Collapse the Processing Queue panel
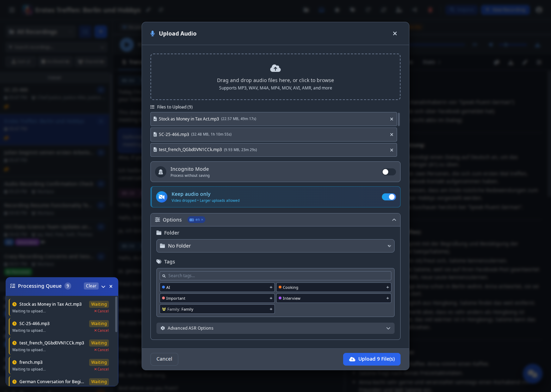Viewport: 551px width, 392px height. click(103, 286)
